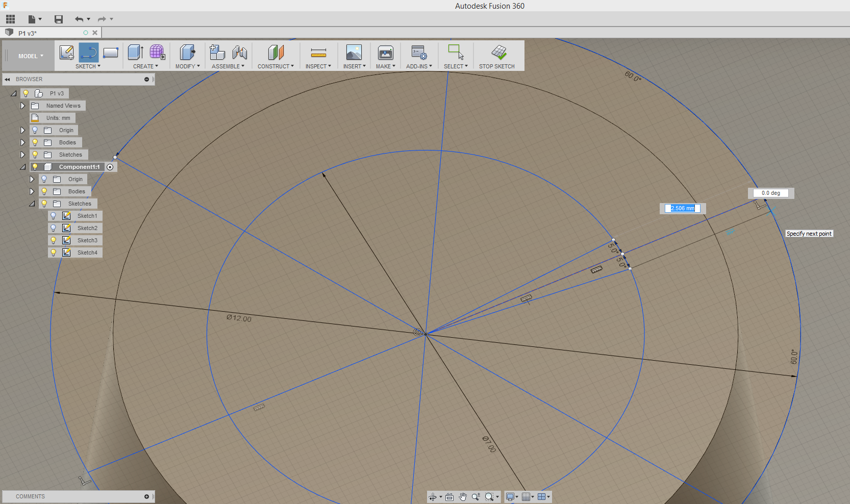Screen dimensions: 850x504
Task: Click the New Component Assemble icon
Action: click(x=217, y=53)
